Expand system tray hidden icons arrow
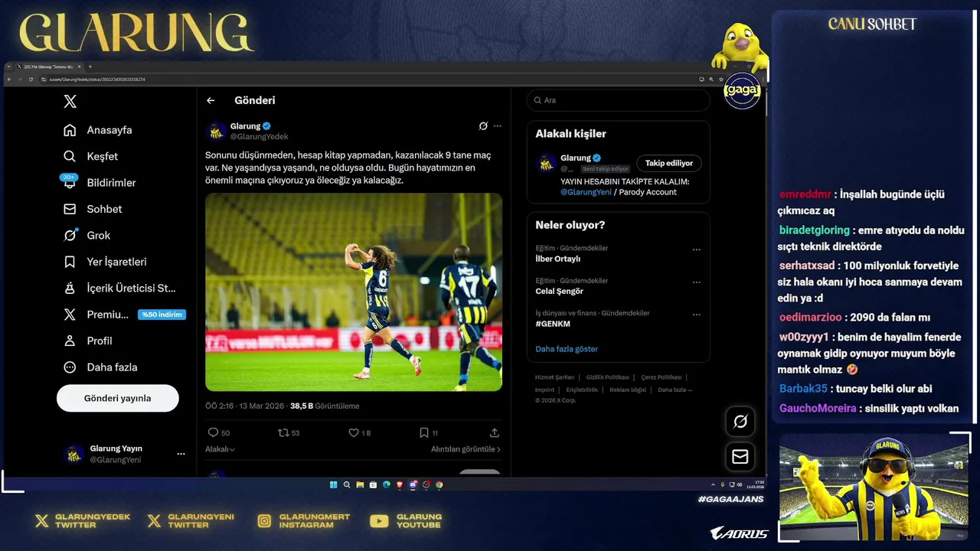 coord(714,484)
